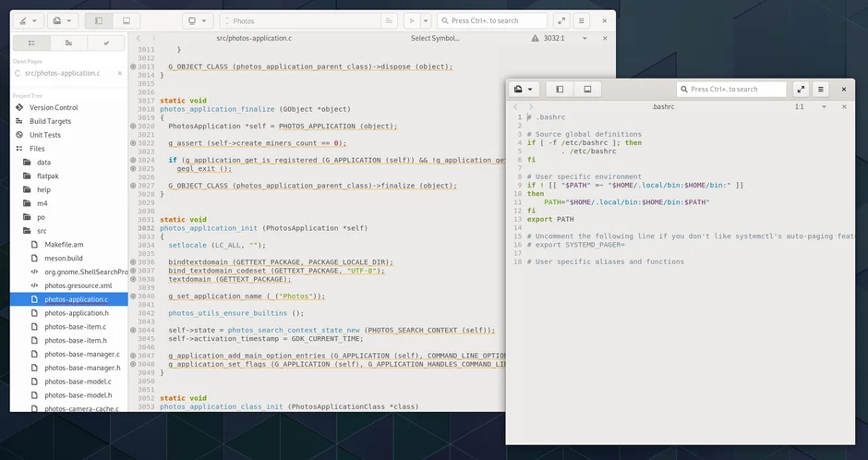The height and width of the screenshot is (460, 868).
Task: Click the Unit Tests icon in tree
Action: coord(19,135)
